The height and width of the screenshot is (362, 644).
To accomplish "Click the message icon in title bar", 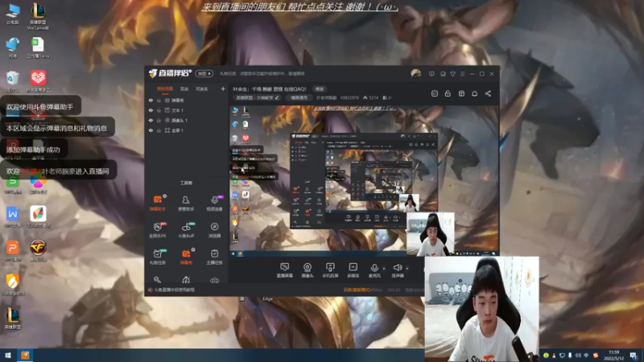I will point(431,74).
